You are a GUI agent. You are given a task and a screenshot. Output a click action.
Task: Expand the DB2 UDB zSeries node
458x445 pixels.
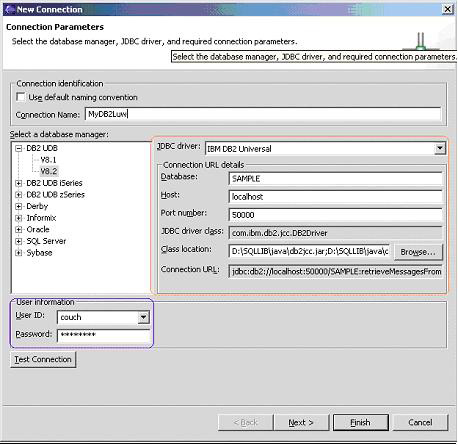pyautogui.click(x=19, y=195)
